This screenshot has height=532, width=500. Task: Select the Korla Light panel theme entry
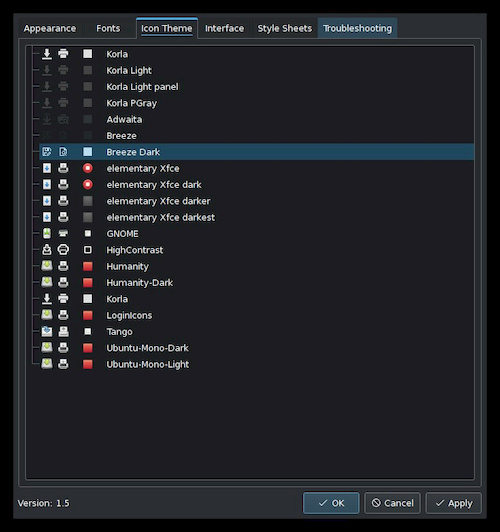point(142,87)
